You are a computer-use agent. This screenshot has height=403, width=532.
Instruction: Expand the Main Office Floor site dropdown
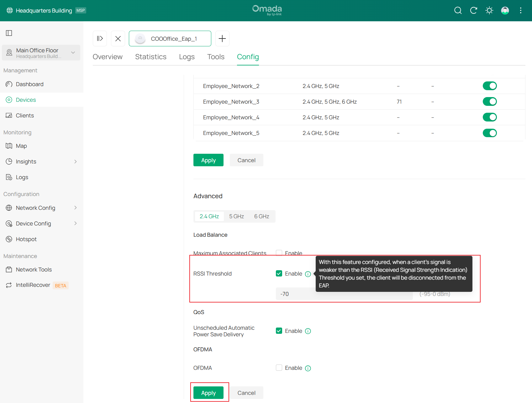click(x=73, y=53)
